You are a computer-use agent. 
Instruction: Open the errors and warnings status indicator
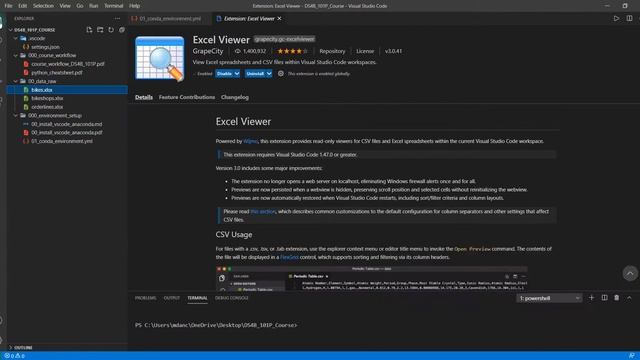14,356
